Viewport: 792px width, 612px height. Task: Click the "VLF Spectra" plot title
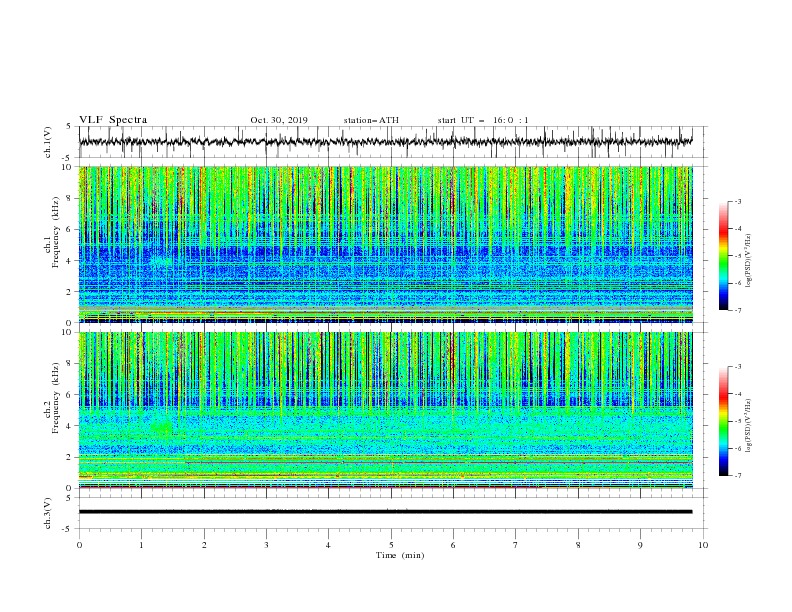113,120
